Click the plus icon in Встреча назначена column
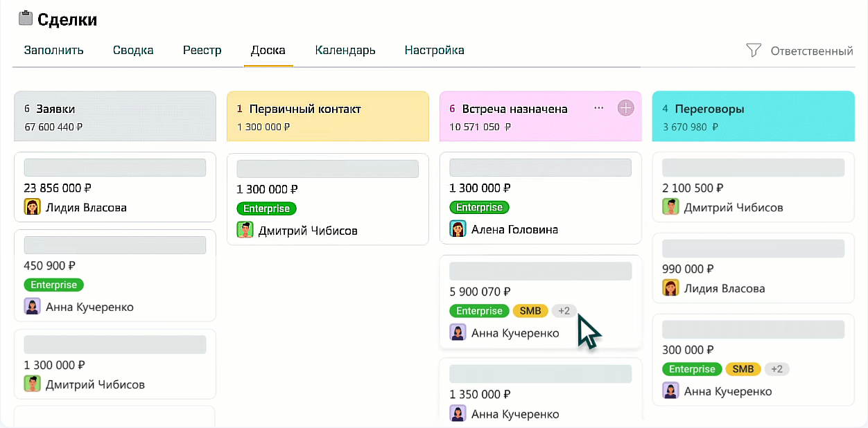 pos(625,108)
